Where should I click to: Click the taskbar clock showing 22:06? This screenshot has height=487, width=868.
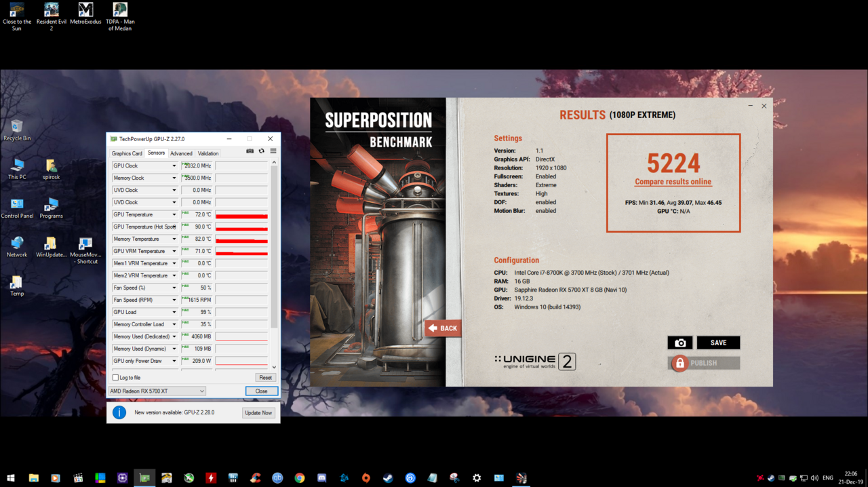pos(851,478)
